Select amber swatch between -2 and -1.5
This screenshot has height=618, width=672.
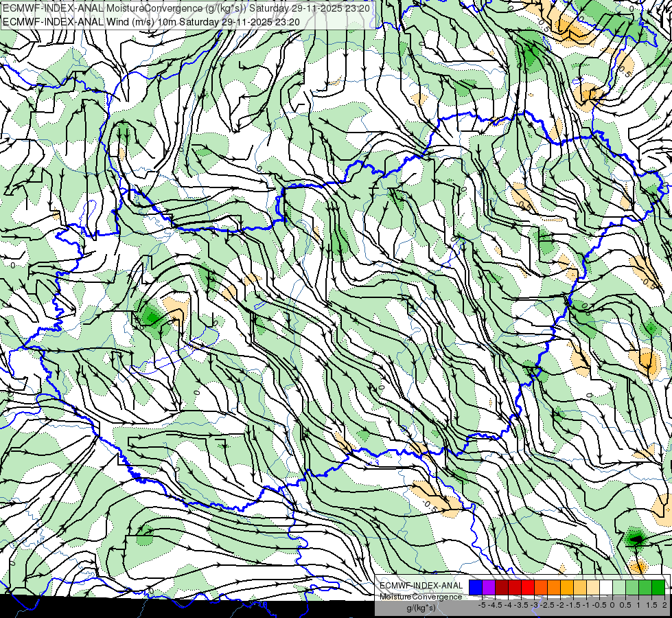coord(567,587)
